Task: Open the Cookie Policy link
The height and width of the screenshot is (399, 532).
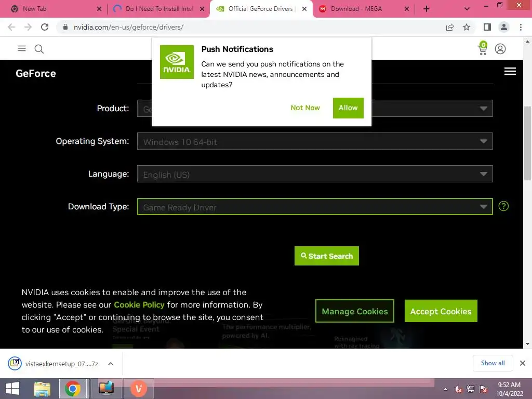Action: point(139,304)
